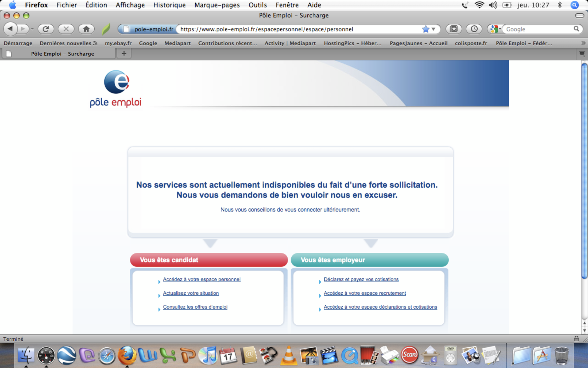The width and height of the screenshot is (588, 368).
Task: Open the Dernières nouvelles feed bookmark
Action: tap(68, 43)
